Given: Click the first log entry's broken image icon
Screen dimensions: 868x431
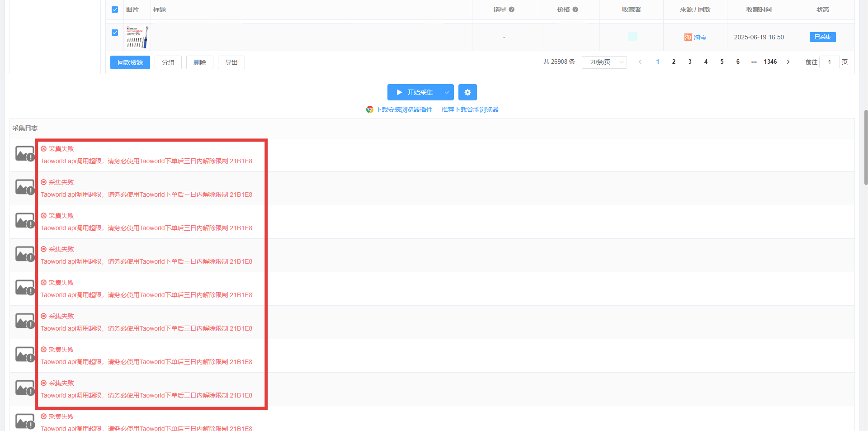Looking at the screenshot, I should [25, 154].
